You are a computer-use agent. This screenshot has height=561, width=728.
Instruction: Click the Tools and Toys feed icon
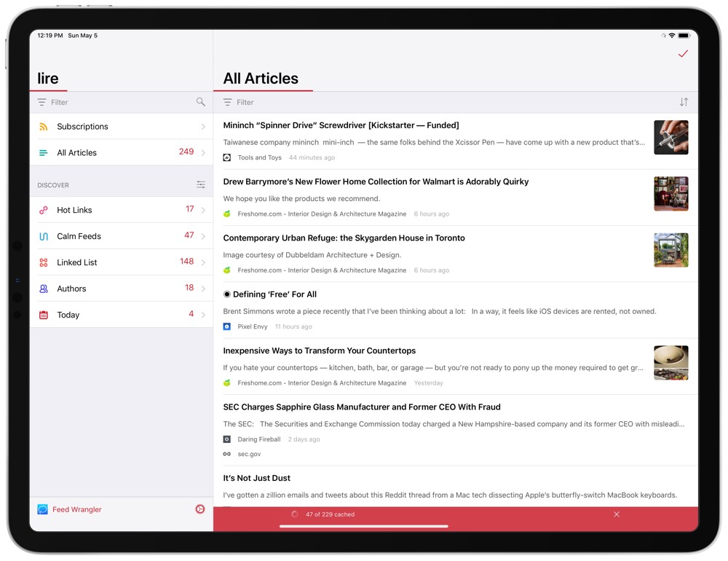tap(227, 157)
